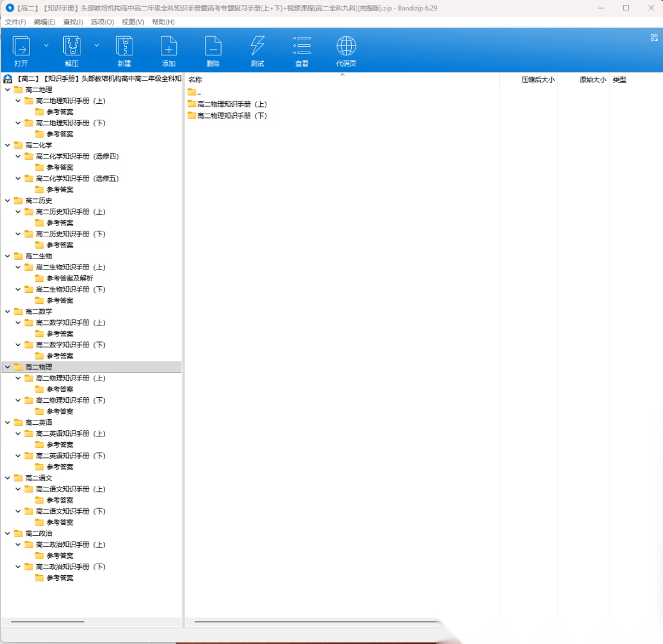
Task: Open the 选项(O) menu
Action: 102,22
